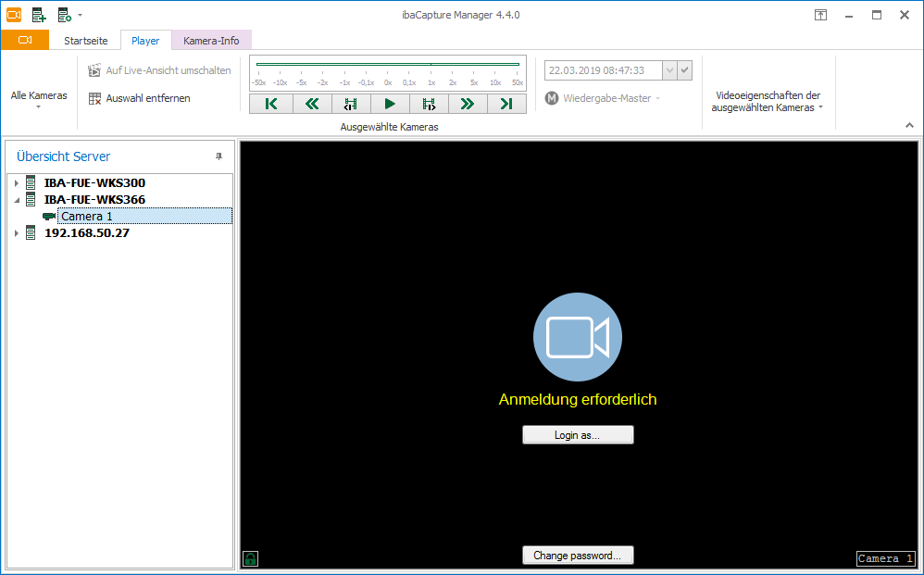Pin the Übersicht Server panel

click(x=219, y=156)
